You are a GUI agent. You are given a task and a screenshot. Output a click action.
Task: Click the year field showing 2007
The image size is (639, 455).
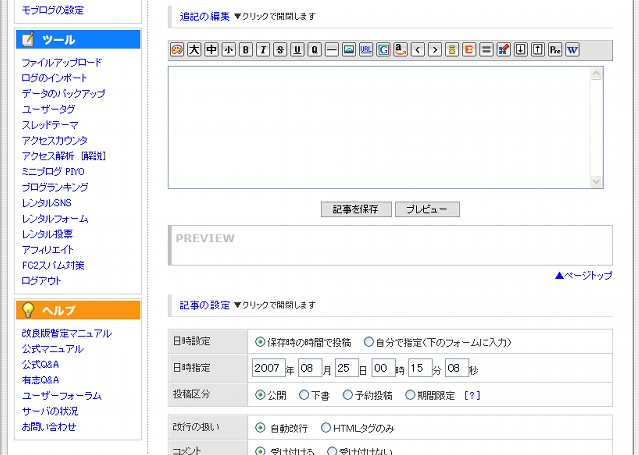pyautogui.click(x=269, y=368)
